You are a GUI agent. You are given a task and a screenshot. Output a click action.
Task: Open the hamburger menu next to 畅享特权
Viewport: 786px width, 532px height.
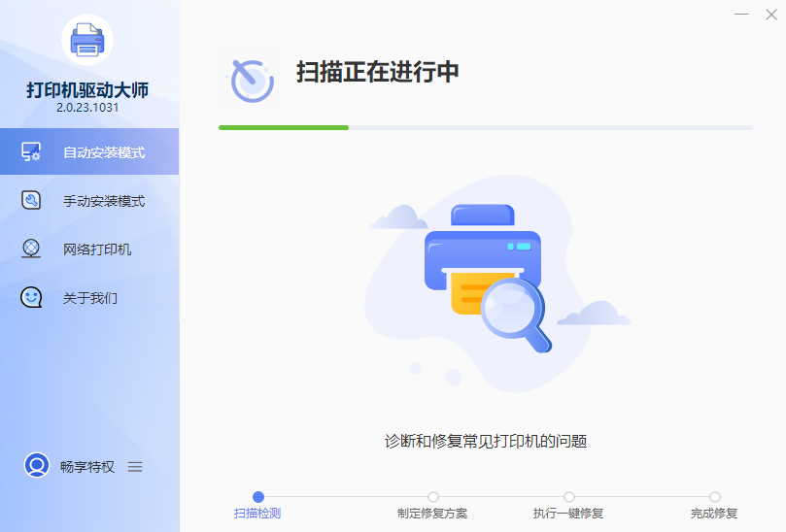[135, 467]
